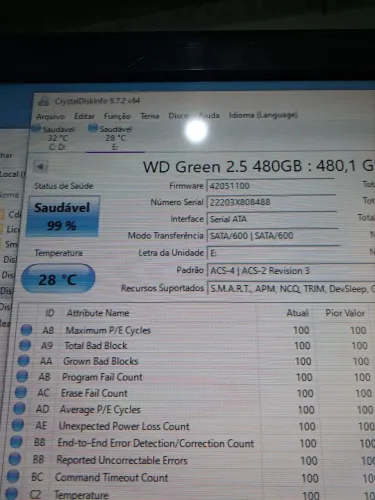Select the Command Timeout Count attribute
Screen dimensions: 375x500
[112, 478]
